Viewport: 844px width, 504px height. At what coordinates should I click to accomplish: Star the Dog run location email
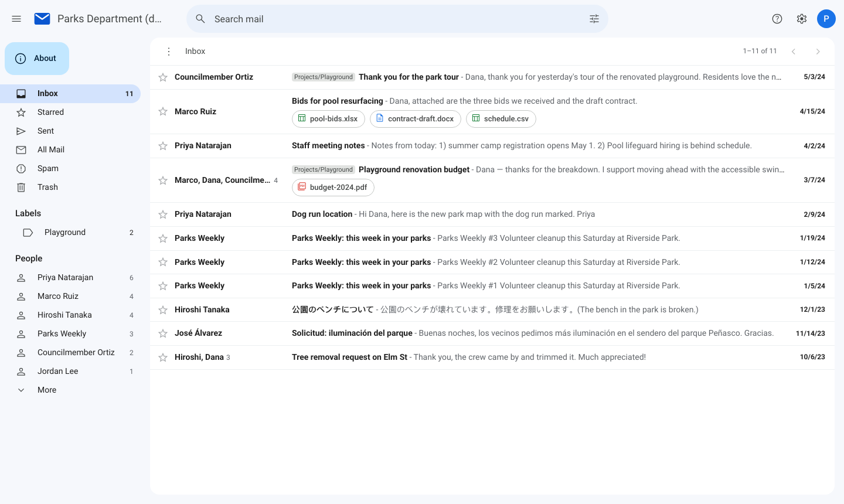coord(163,214)
